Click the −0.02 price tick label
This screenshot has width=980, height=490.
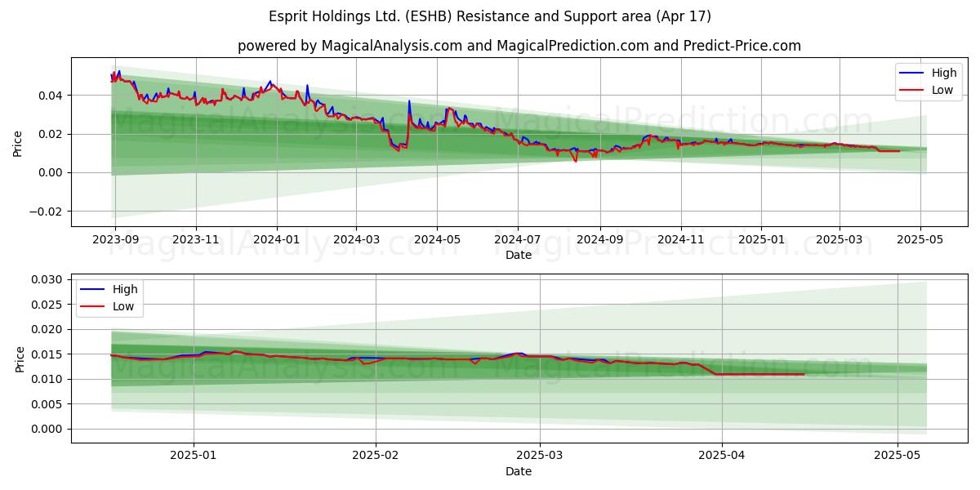[47, 212]
